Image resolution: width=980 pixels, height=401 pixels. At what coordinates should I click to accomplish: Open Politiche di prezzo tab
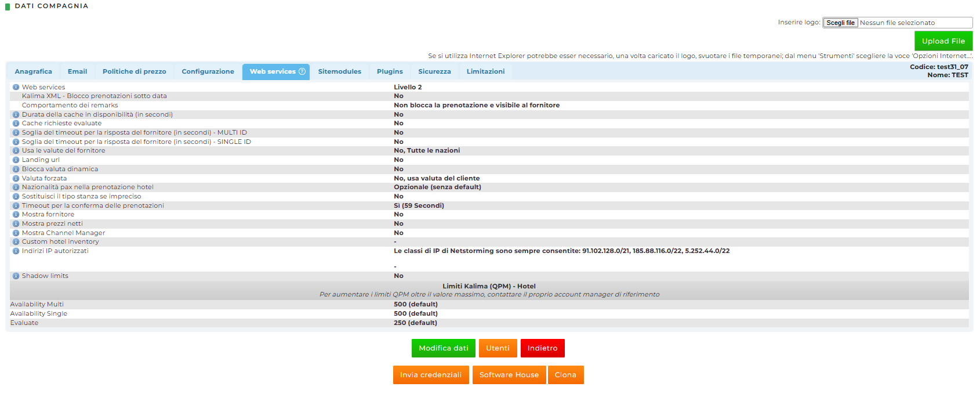[135, 71]
